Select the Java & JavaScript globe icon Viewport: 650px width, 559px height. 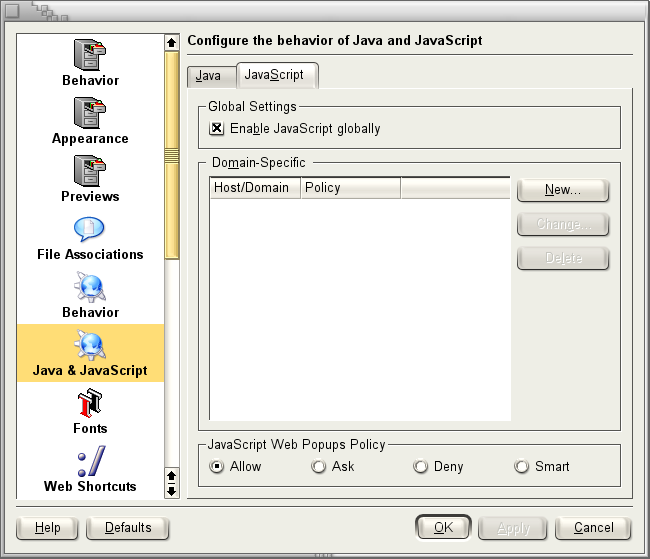click(x=90, y=345)
